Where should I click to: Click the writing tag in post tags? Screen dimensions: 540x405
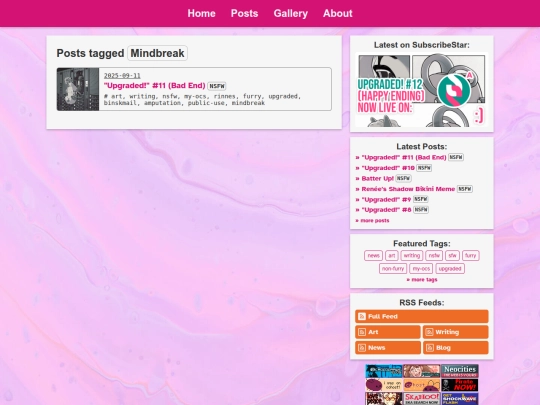(x=142, y=96)
